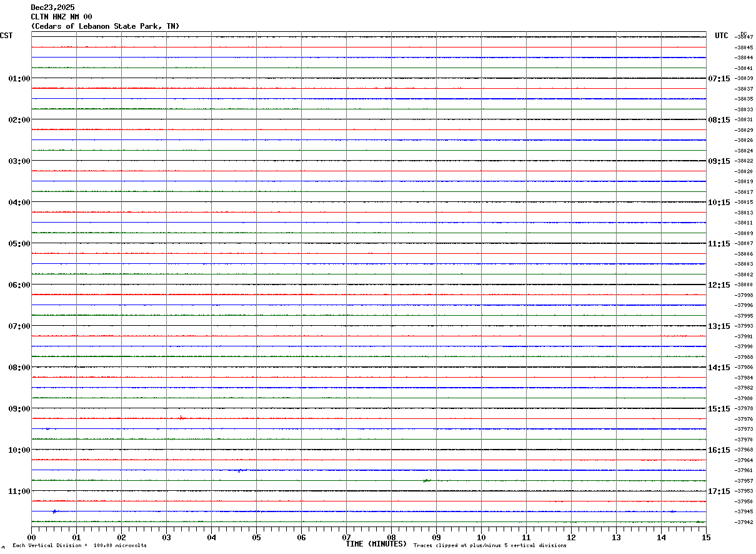Screen dimensions: 756x554
Task: Click the "UTC" timezone label
Action: coord(722,36)
